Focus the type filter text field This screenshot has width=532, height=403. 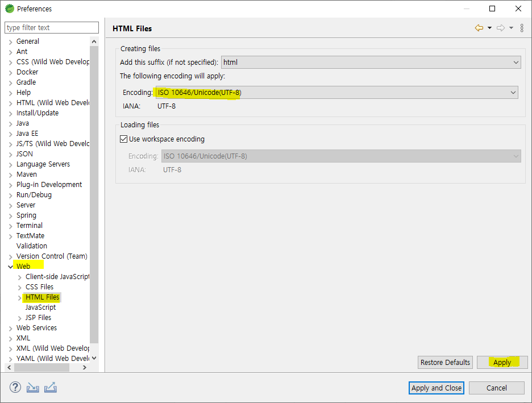point(52,27)
